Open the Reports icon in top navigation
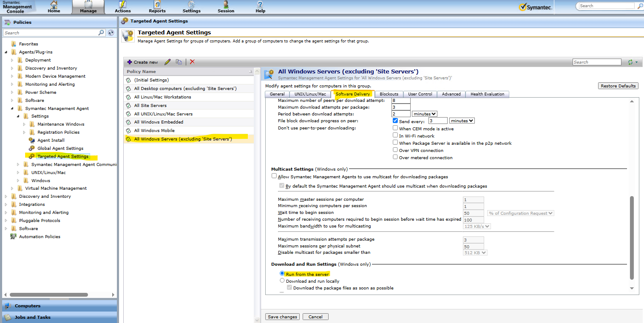This screenshot has width=644, height=323. pos(157,6)
